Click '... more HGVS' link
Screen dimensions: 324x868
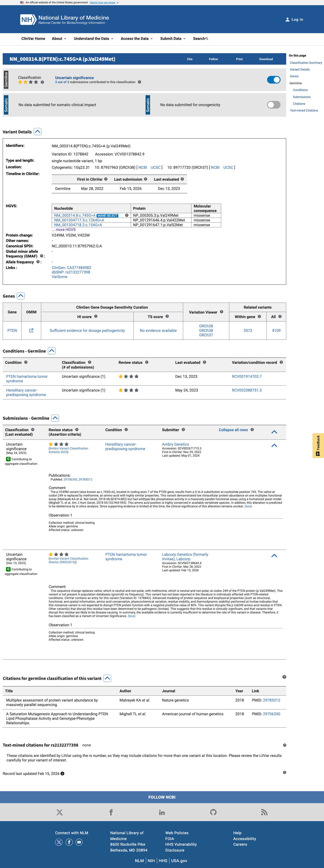point(64,230)
